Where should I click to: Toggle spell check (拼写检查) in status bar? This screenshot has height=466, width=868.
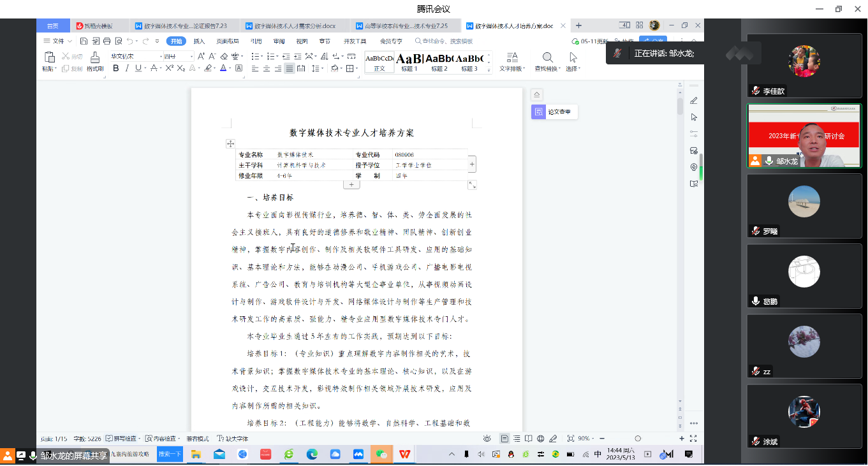pyautogui.click(x=123, y=439)
